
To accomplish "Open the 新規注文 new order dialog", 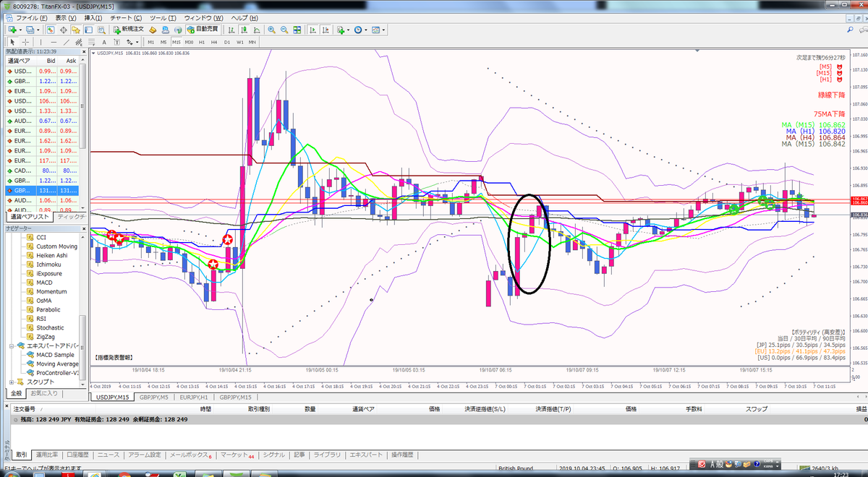I will coord(129,30).
